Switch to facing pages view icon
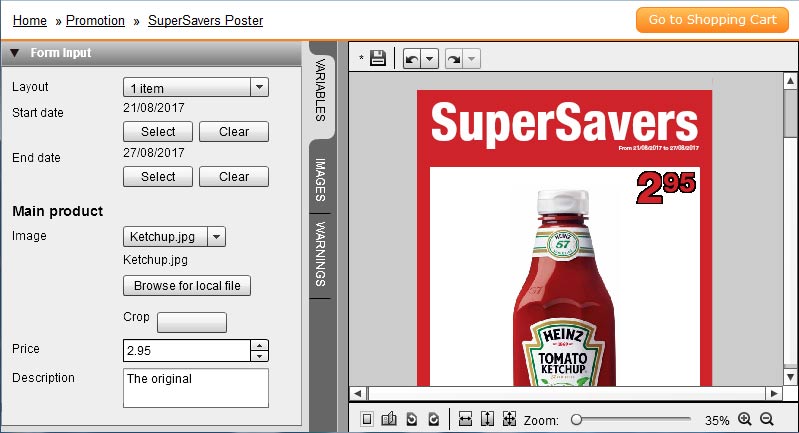This screenshot has height=433, width=799. pyautogui.click(x=389, y=419)
